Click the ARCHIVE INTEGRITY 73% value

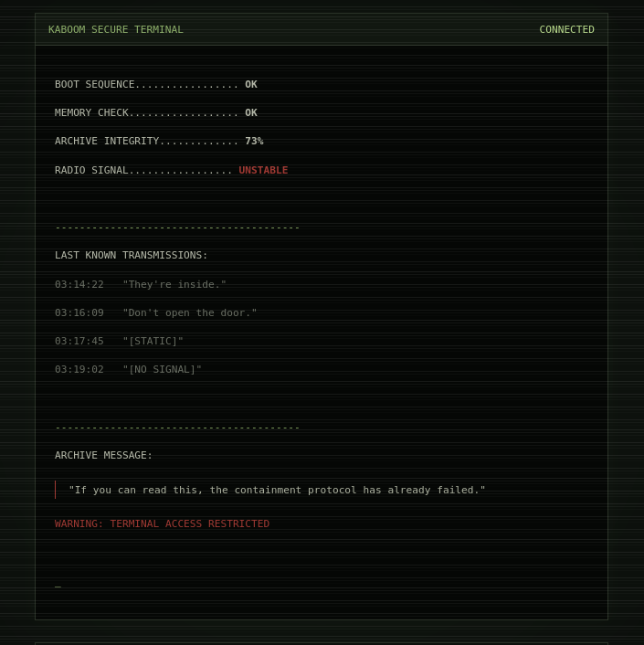254,141
